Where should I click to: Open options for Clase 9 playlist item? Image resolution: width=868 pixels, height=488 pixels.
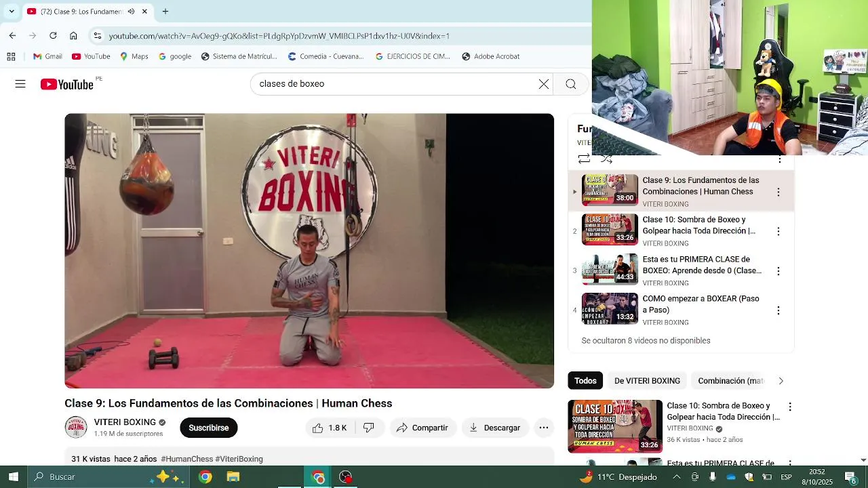pyautogui.click(x=778, y=192)
